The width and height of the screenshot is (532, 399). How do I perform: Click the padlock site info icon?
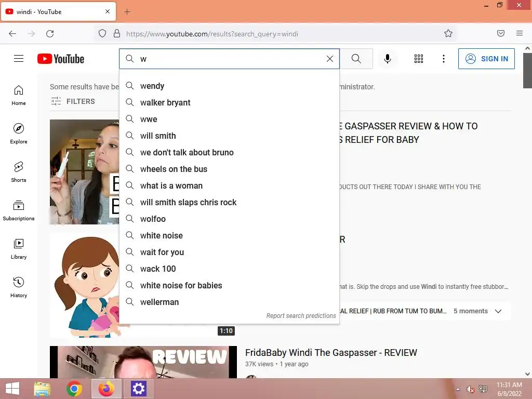117,34
